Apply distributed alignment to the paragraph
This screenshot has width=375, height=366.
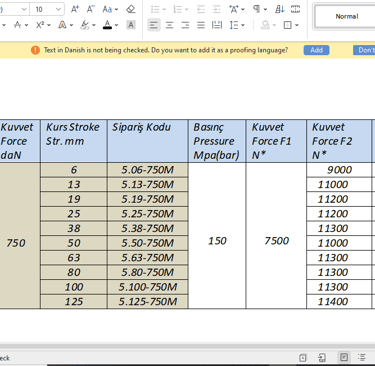pyautogui.click(x=217, y=25)
